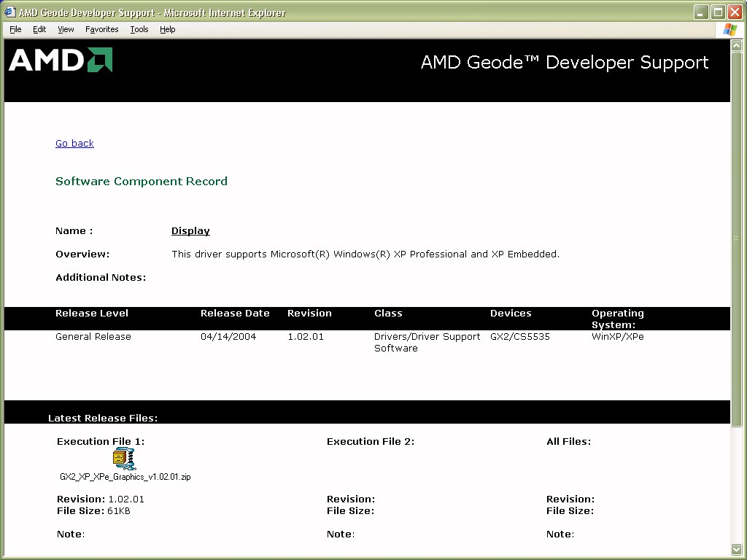Click the vertical scrollbar's up arrow
747x560 pixels.
[x=736, y=45]
